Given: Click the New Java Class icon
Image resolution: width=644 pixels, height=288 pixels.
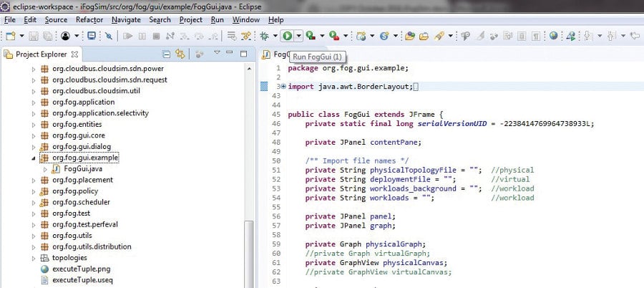Looking at the screenshot, I should (384, 35).
